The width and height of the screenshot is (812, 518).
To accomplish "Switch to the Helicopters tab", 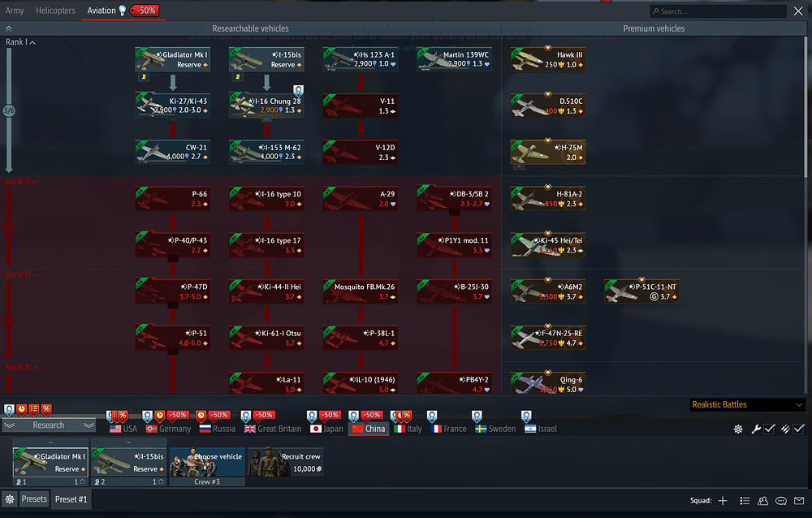I will 55,11.
